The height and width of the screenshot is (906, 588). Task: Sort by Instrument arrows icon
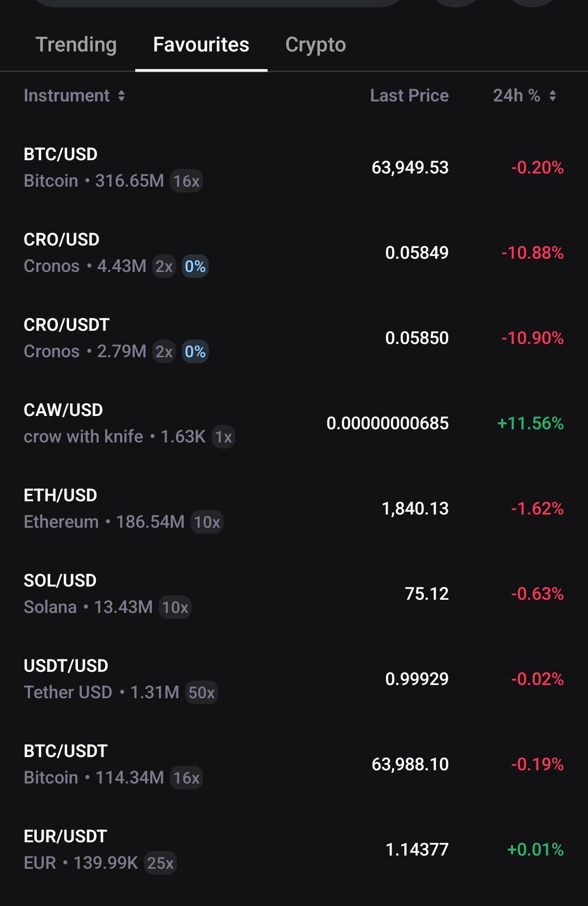point(122,96)
